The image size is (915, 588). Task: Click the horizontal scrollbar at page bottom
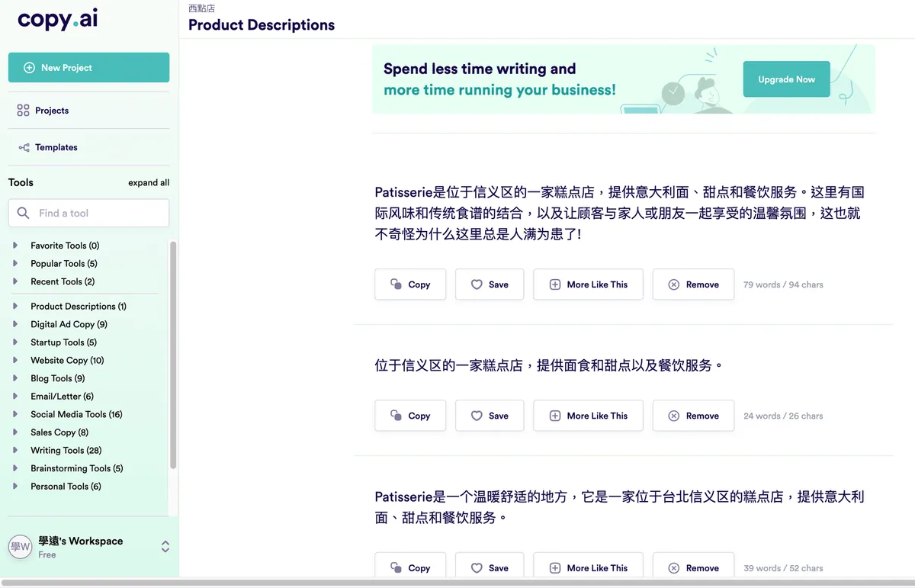[x=457, y=583]
